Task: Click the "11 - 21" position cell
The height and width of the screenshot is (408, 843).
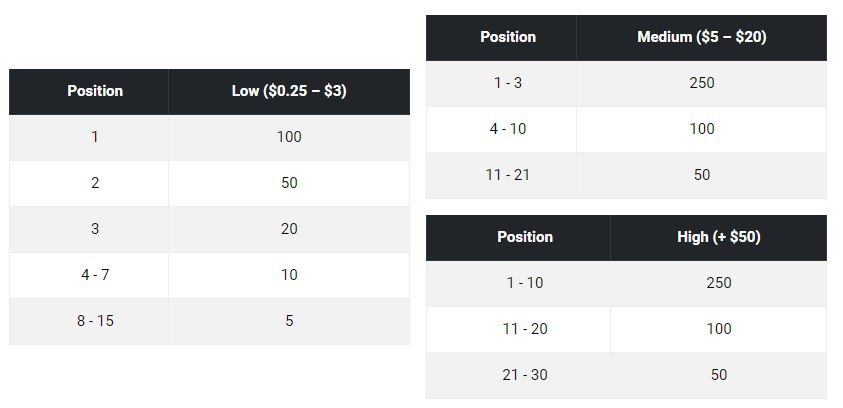Action: (508, 175)
